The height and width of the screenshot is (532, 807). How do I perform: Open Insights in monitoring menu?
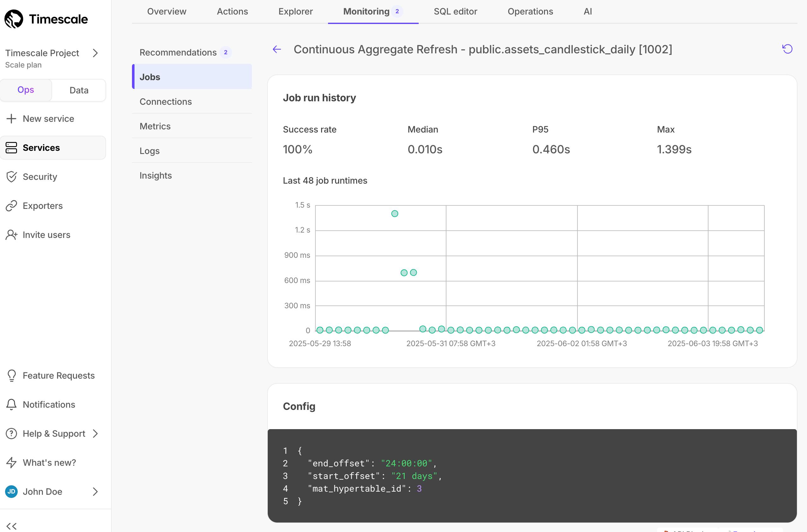pos(192,175)
